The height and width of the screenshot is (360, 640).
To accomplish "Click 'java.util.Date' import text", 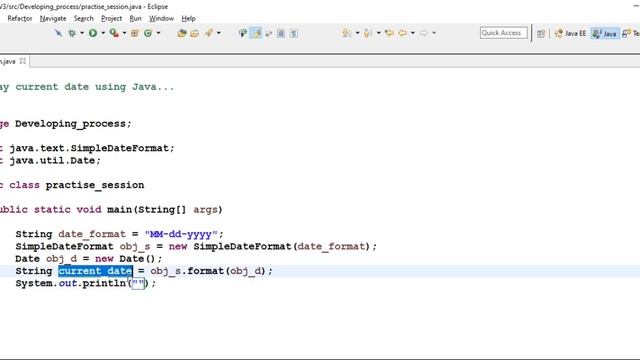I will pos(52,160).
